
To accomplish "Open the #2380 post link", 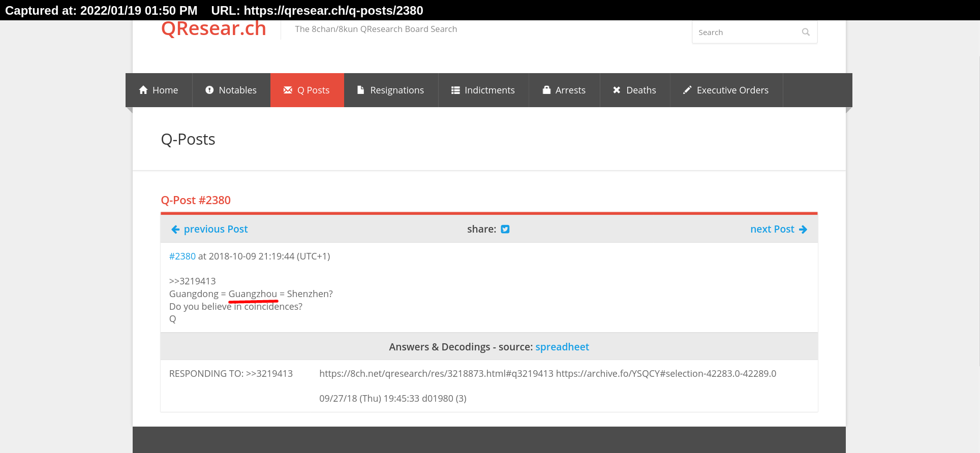I will 182,256.
